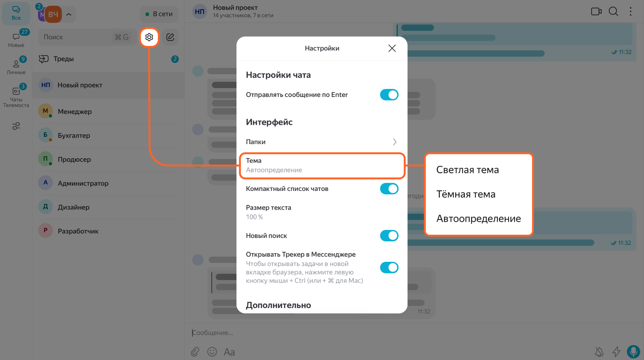644x360 pixels.
Task: Disable compact chat list toggle
Action: click(x=389, y=189)
